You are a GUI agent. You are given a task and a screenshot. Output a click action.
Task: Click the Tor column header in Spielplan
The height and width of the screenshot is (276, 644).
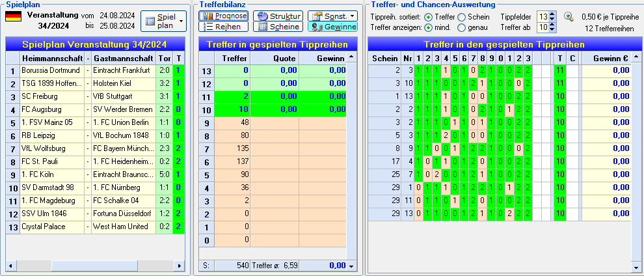[165, 58]
